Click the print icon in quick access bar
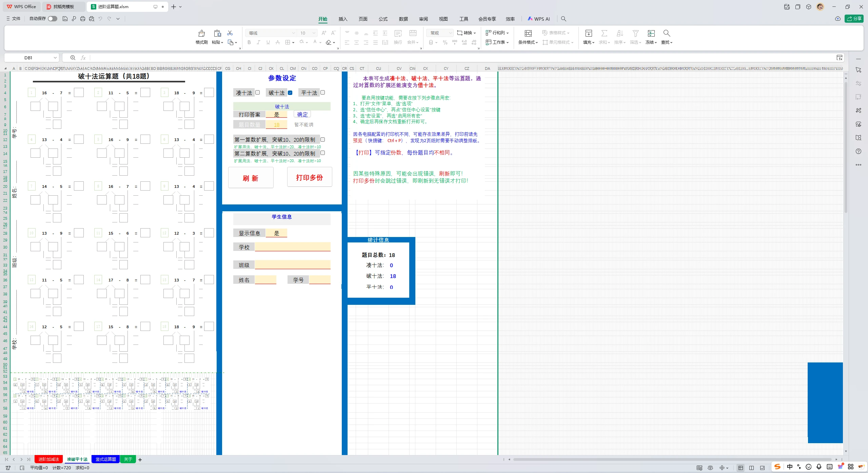This screenshot has width=868, height=473. [83, 19]
